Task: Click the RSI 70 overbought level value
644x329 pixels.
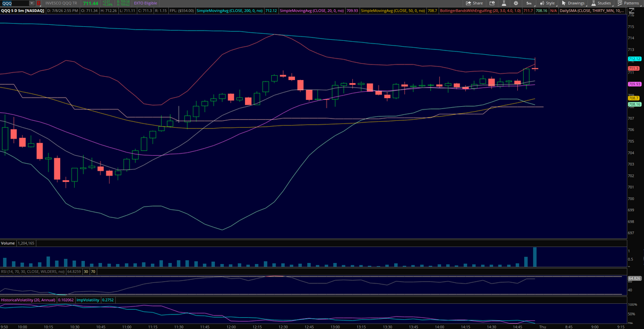Action: 93,272
